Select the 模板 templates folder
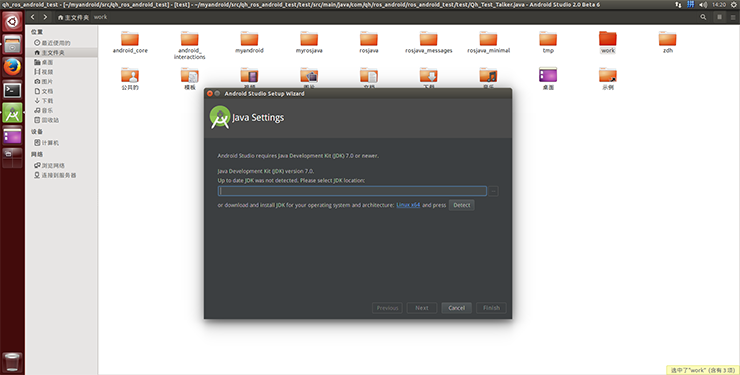Image resolution: width=740 pixels, height=375 pixels. click(x=189, y=79)
